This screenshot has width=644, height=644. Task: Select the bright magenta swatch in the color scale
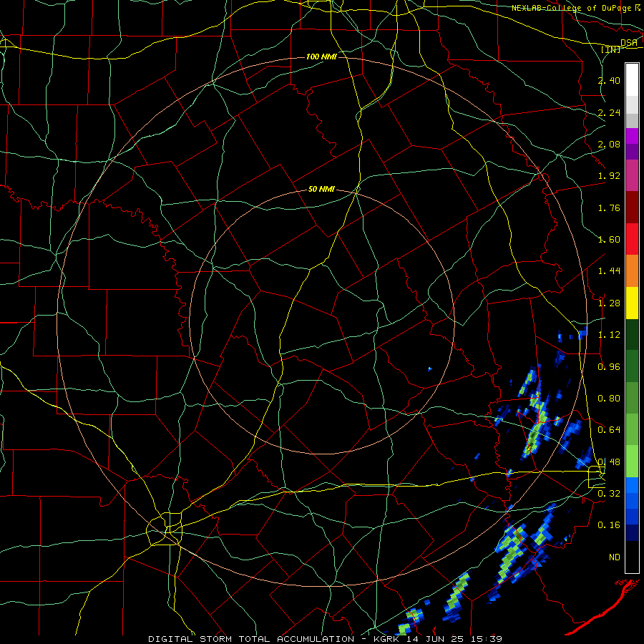tap(632, 136)
